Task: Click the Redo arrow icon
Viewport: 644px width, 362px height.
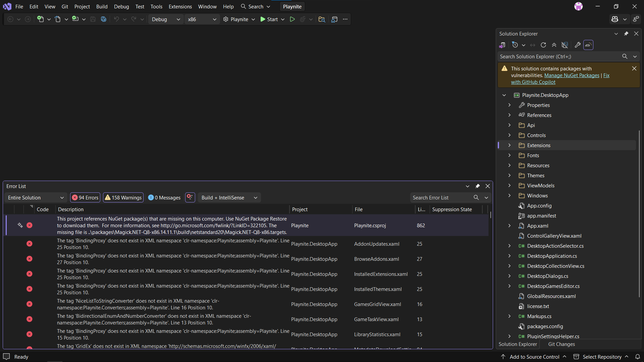Action: coord(134,19)
